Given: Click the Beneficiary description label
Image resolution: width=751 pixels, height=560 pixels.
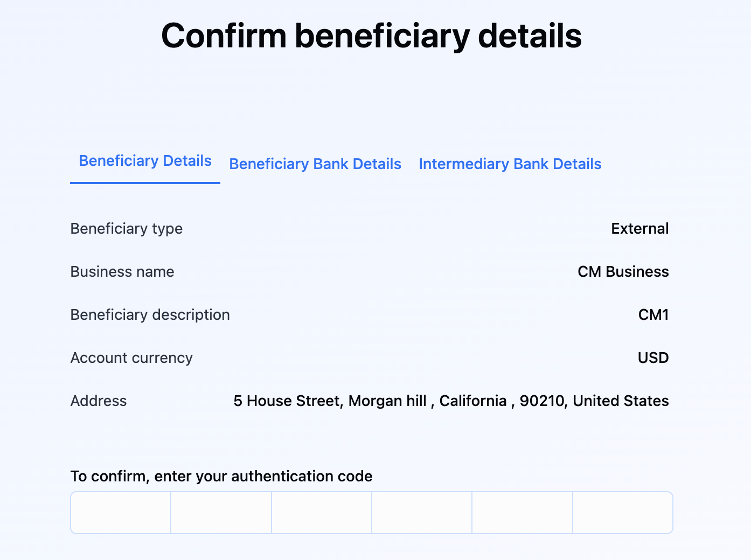Looking at the screenshot, I should (150, 315).
